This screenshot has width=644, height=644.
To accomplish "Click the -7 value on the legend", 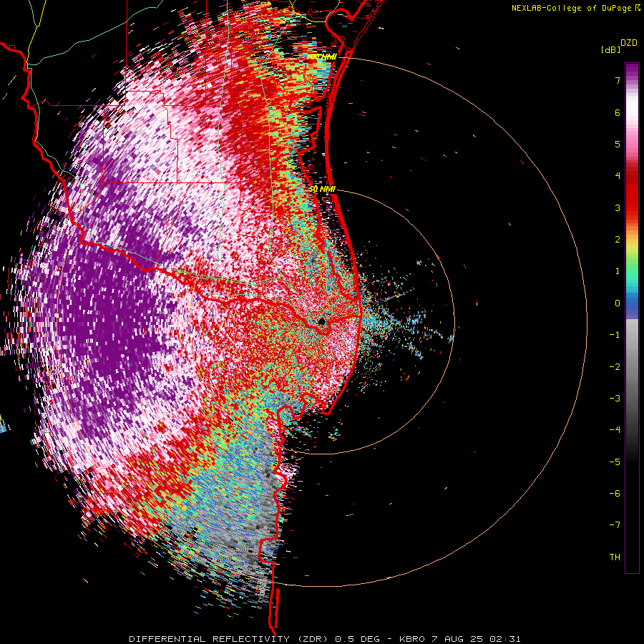I will pos(615,525).
